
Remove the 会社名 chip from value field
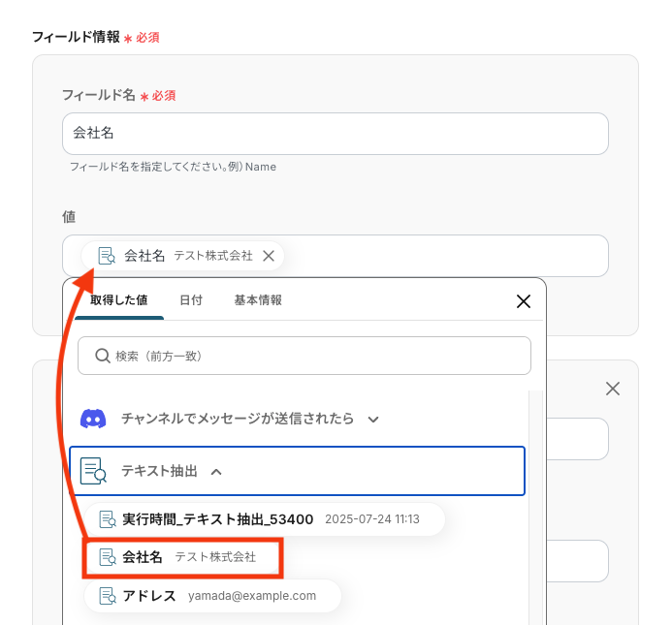coord(269,256)
